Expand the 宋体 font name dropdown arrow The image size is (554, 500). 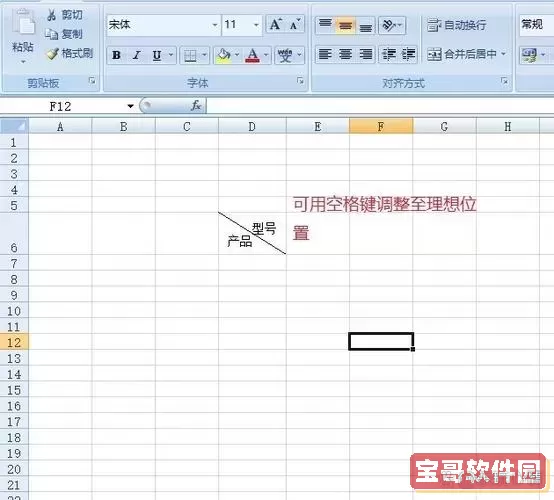215,25
